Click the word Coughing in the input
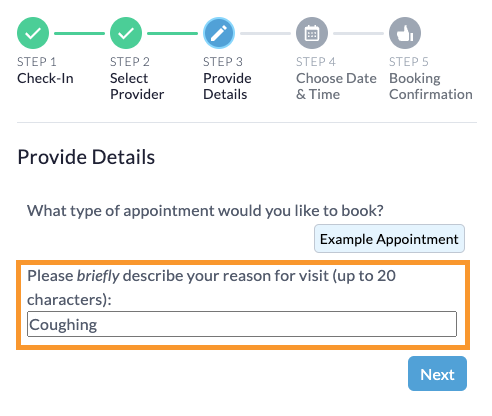The height and width of the screenshot is (416, 492). click(x=63, y=325)
